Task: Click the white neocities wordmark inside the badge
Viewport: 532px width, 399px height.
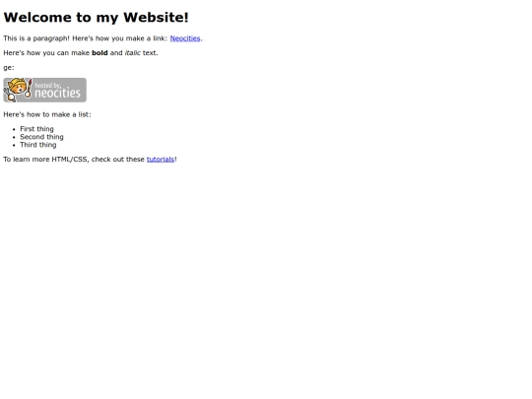Action: tap(57, 93)
